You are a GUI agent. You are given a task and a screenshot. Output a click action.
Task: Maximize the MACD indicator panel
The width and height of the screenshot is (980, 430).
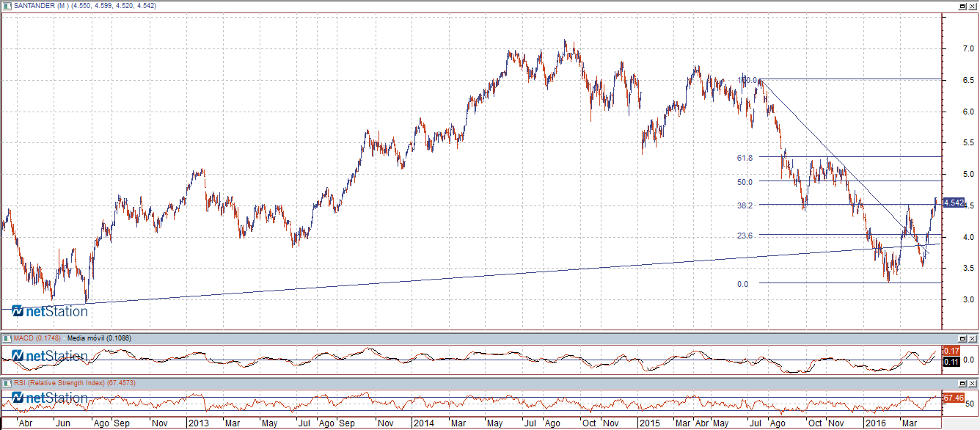962,338
